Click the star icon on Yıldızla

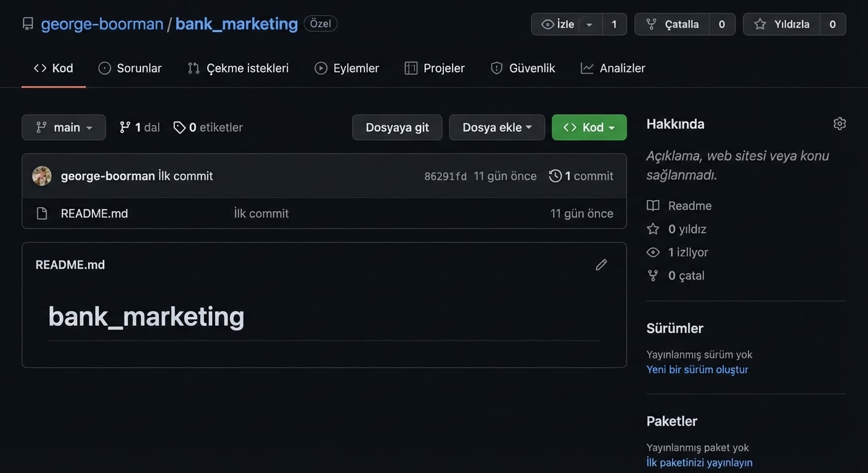point(761,24)
